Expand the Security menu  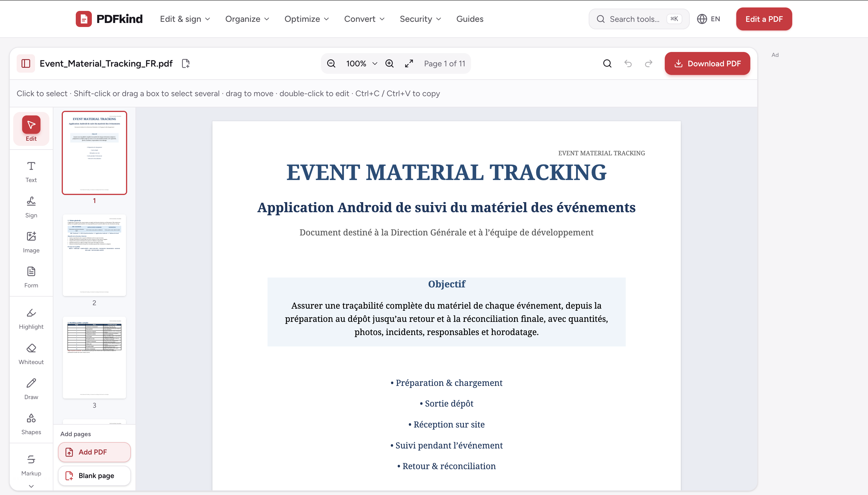pos(421,19)
